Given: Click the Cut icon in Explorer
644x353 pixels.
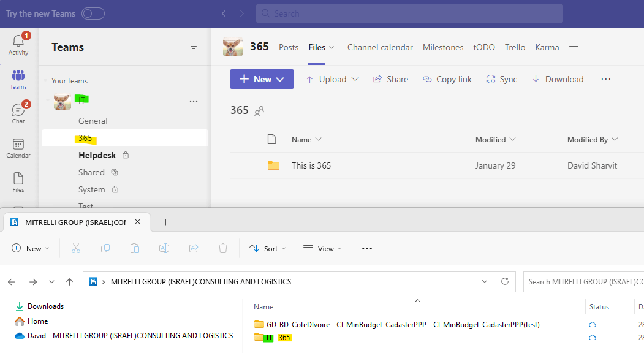Looking at the screenshot, I should point(76,248).
